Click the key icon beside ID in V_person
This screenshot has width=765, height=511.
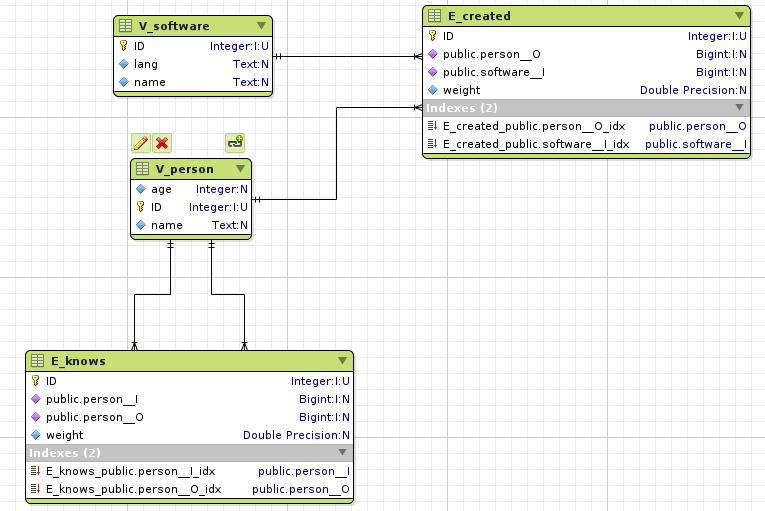141,207
